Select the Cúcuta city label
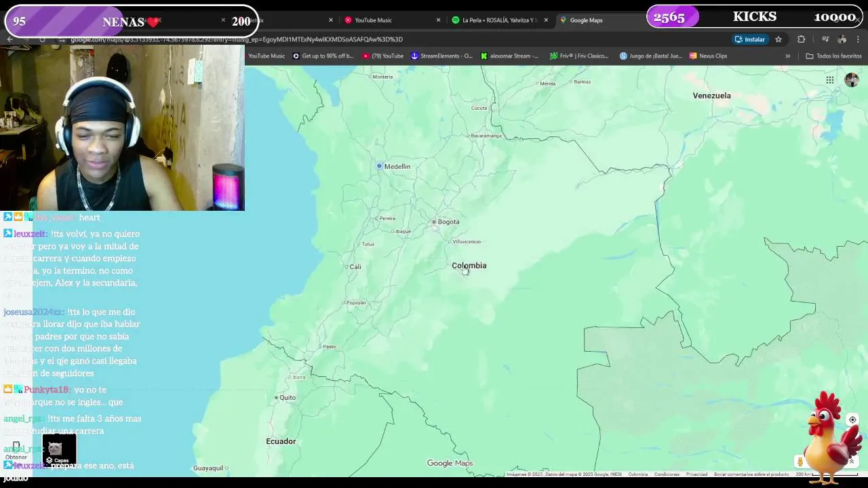The image size is (868, 488). (479, 108)
